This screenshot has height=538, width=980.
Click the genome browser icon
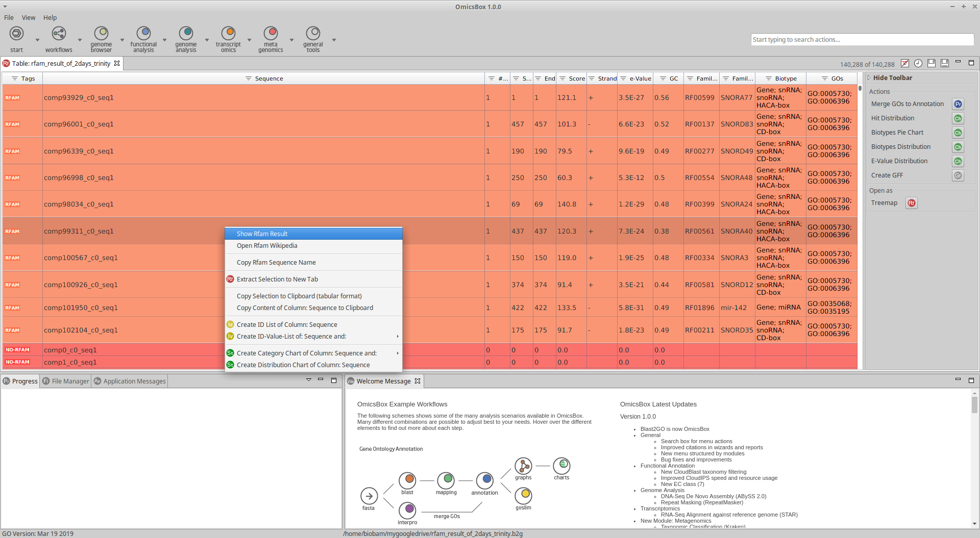click(101, 34)
